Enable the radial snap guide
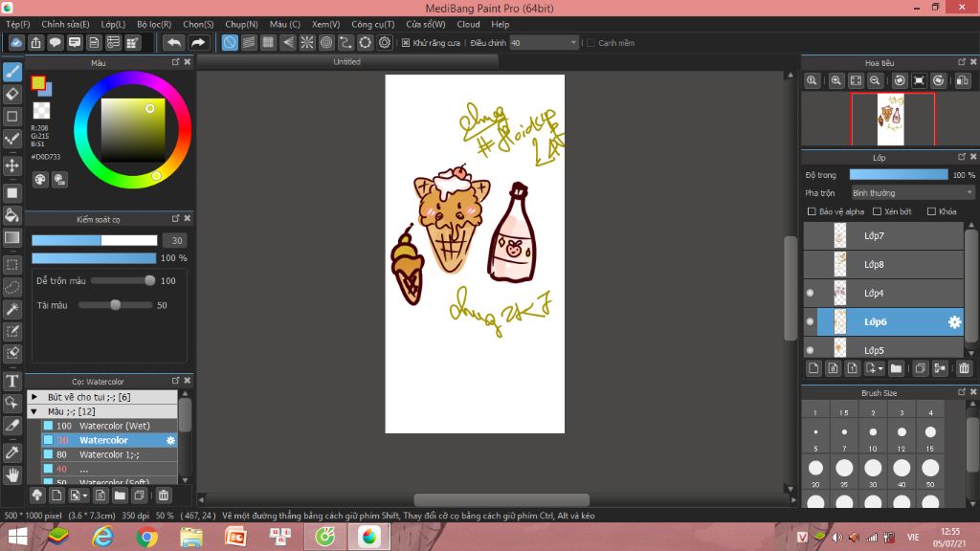 coord(307,42)
